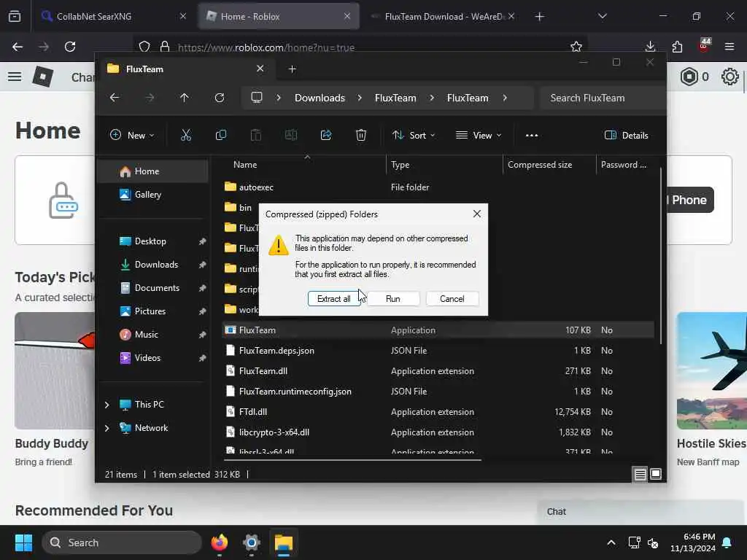
Task: Open the View dropdown menu
Action: point(479,135)
